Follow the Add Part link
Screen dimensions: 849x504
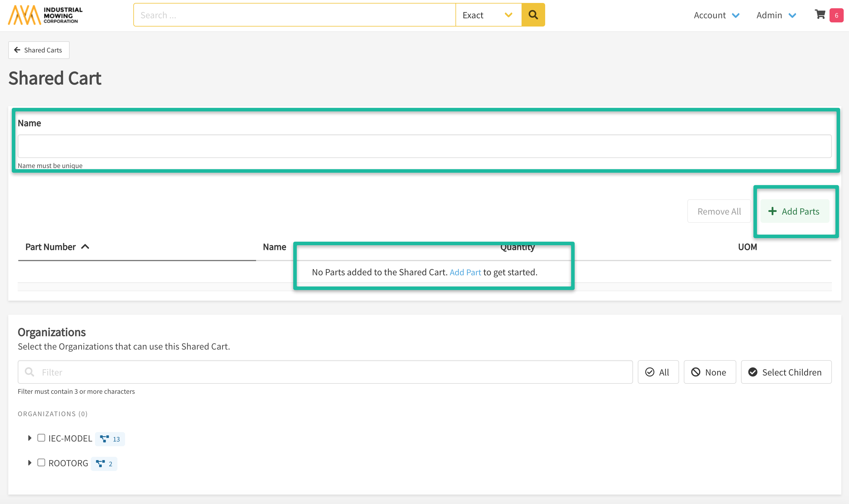point(465,272)
